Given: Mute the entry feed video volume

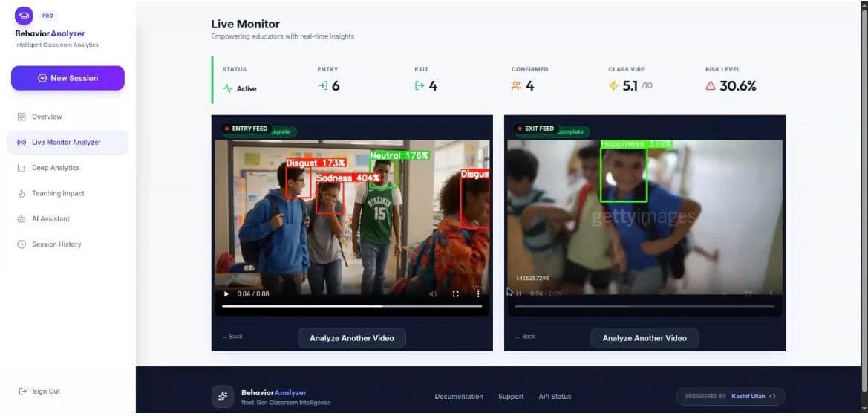Looking at the screenshot, I should pyautogui.click(x=433, y=294).
